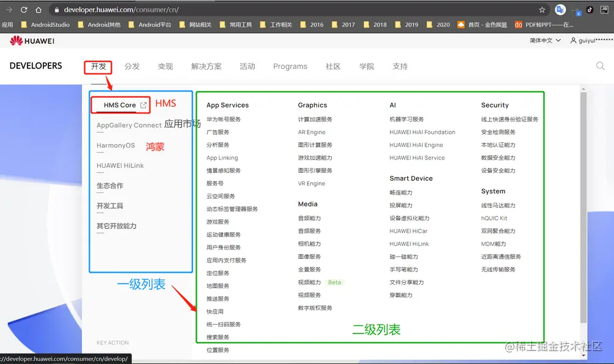Open 安全检测服务 under Security
Image resolution: width=614 pixels, height=364 pixels.
click(498, 133)
